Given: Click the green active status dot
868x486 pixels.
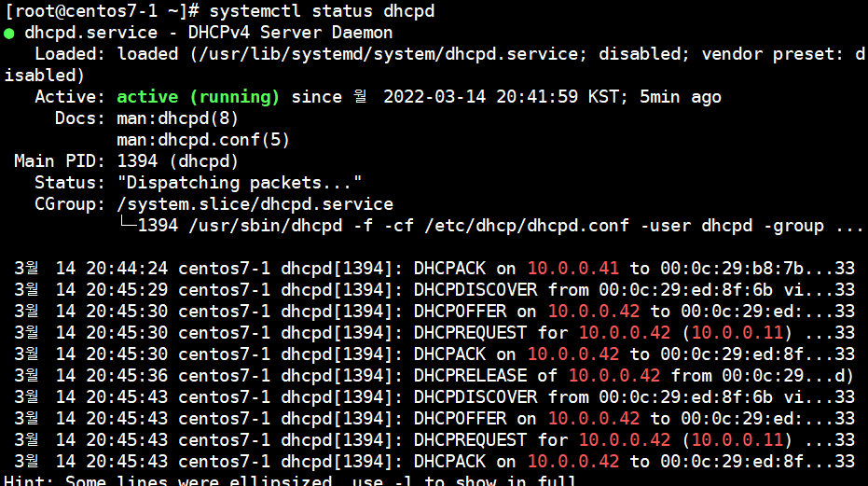Looking at the screenshot, I should coord(9,34).
